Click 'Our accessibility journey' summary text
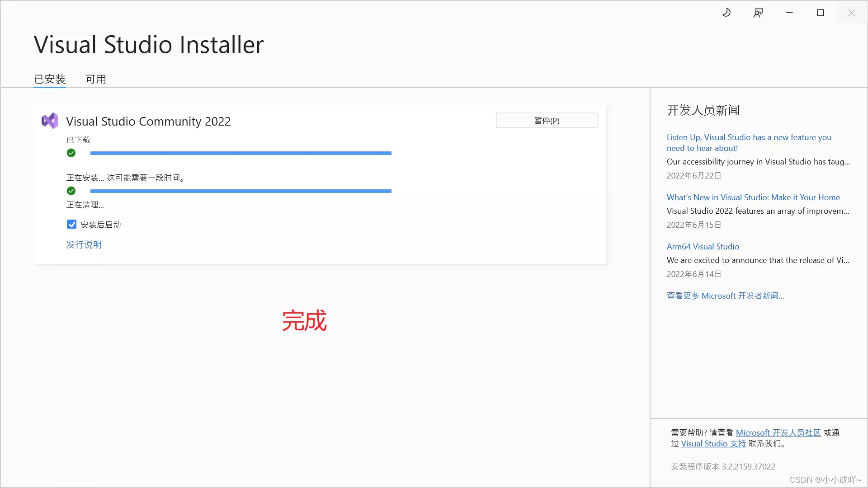 click(x=758, y=161)
